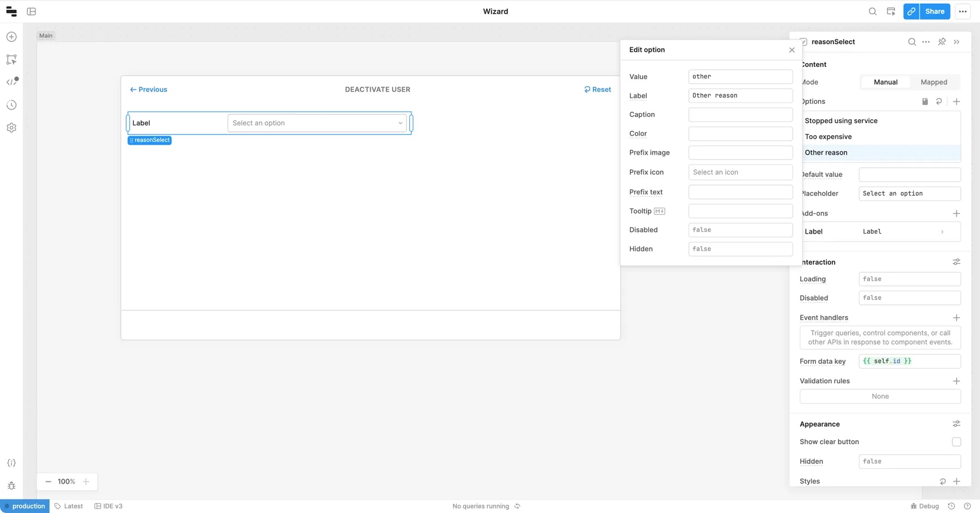Click the Hidden field in Edit option
This screenshot has height=513, width=980.
[x=740, y=249]
